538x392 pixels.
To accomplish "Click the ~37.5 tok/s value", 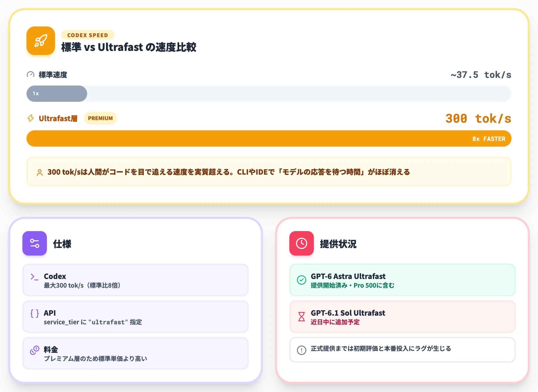I will (481, 75).
